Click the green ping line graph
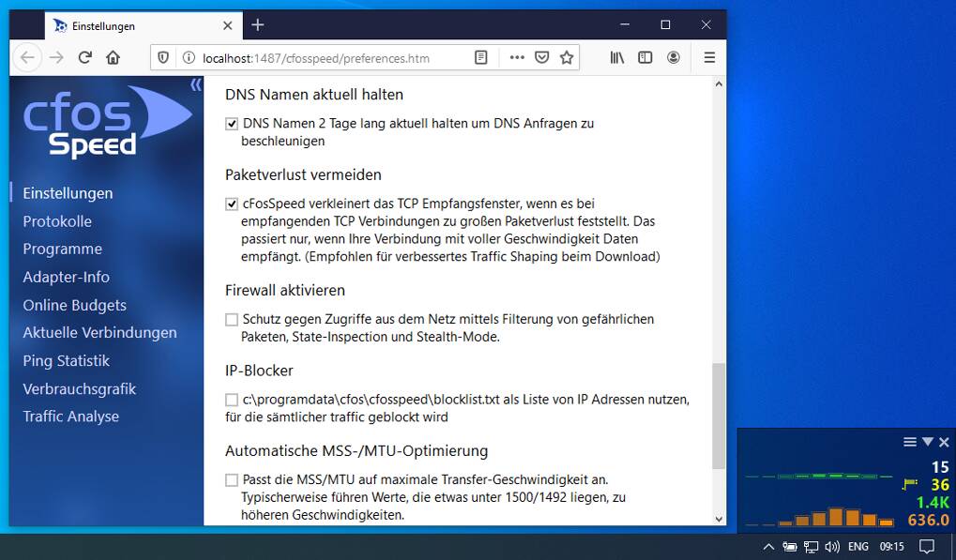The height and width of the screenshot is (560, 956). 819,476
